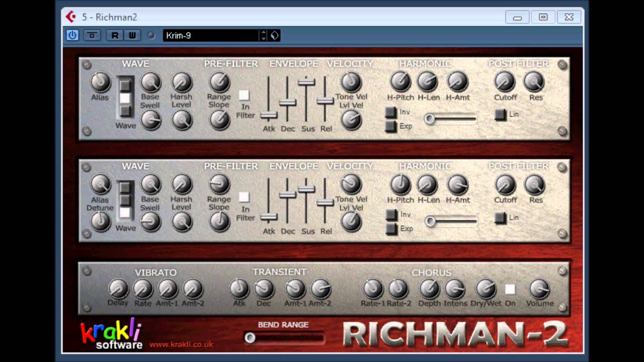Click the Cutoff knob in lower Post-Filter

point(505,185)
